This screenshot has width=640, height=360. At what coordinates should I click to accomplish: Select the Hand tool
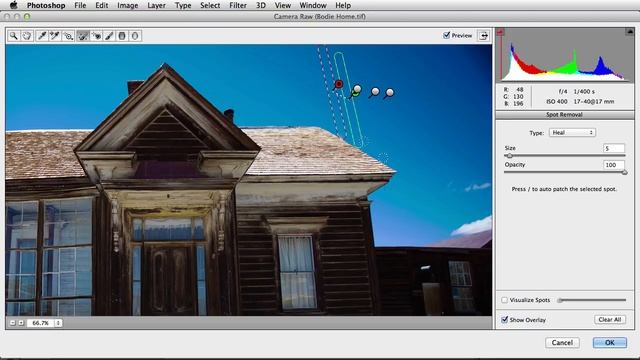click(x=27, y=36)
